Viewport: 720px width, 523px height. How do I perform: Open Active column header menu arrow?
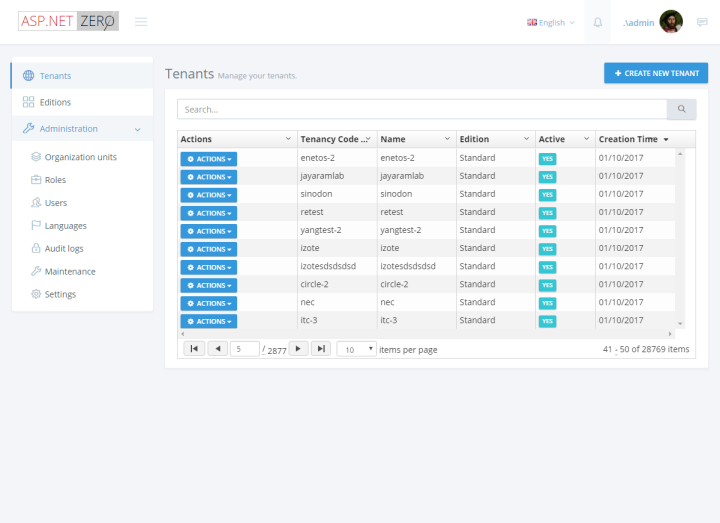pyautogui.click(x=586, y=139)
